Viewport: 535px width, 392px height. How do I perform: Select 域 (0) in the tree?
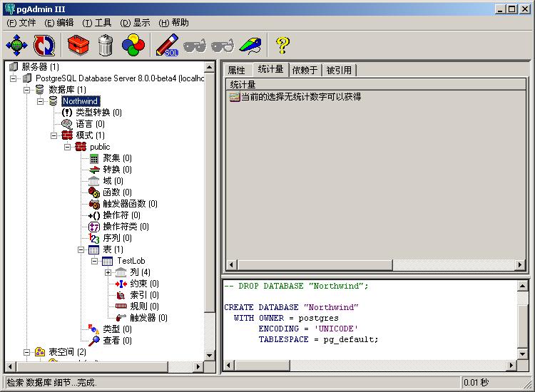pyautogui.click(x=113, y=181)
